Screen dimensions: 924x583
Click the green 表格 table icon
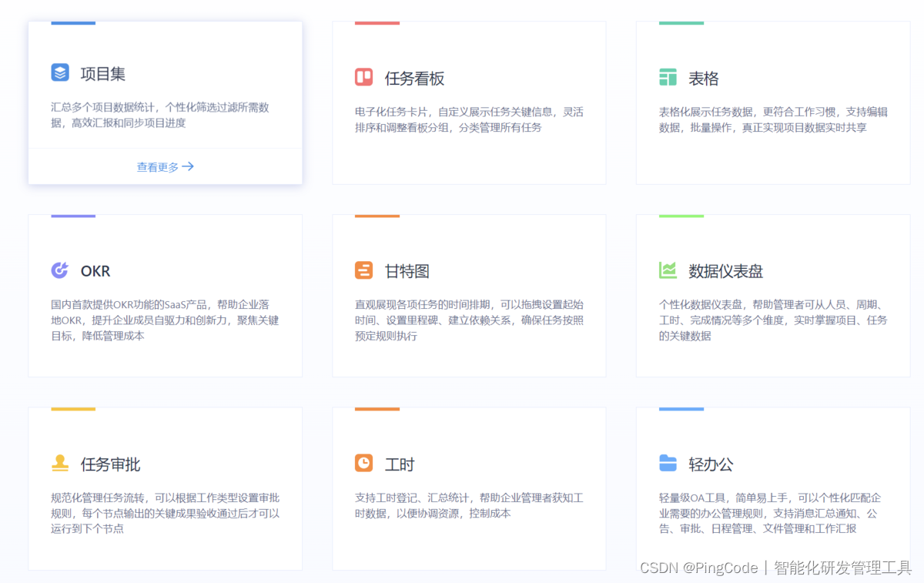coord(668,77)
